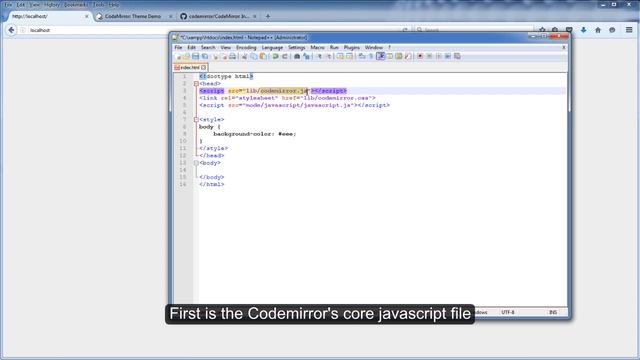Open the Settings menu in Notepad++
640x360 pixels.
point(297,48)
